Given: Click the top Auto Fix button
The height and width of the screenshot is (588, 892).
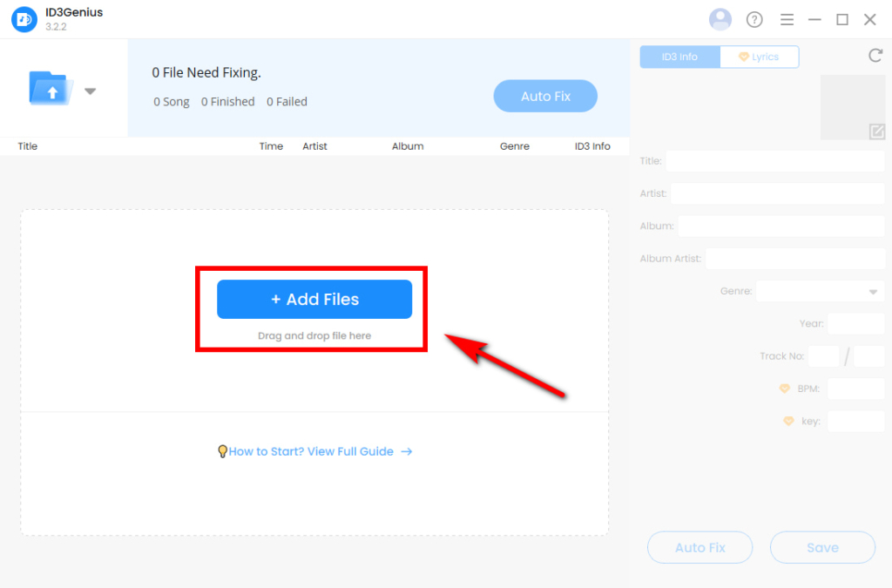Looking at the screenshot, I should click(x=545, y=96).
